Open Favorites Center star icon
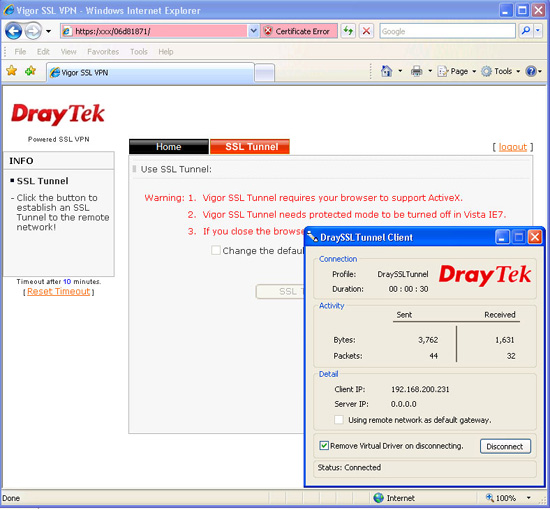The image size is (550, 510). pyautogui.click(x=12, y=71)
